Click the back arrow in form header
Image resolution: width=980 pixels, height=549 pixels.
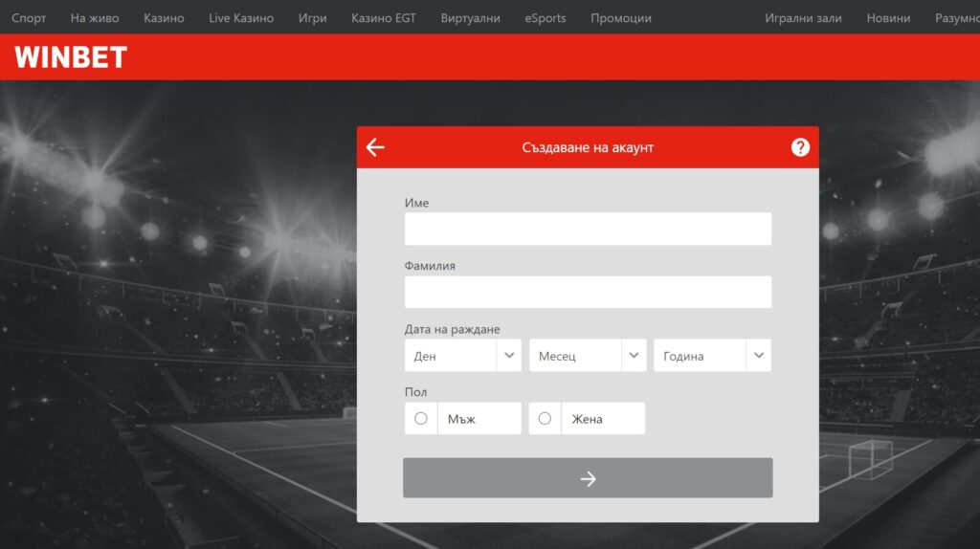click(375, 147)
